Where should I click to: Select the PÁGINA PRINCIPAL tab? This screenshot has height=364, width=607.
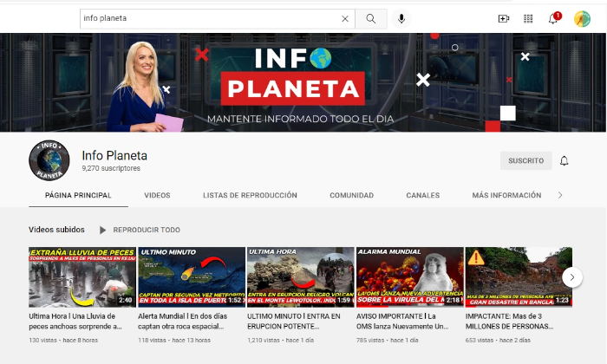pyautogui.click(x=78, y=195)
